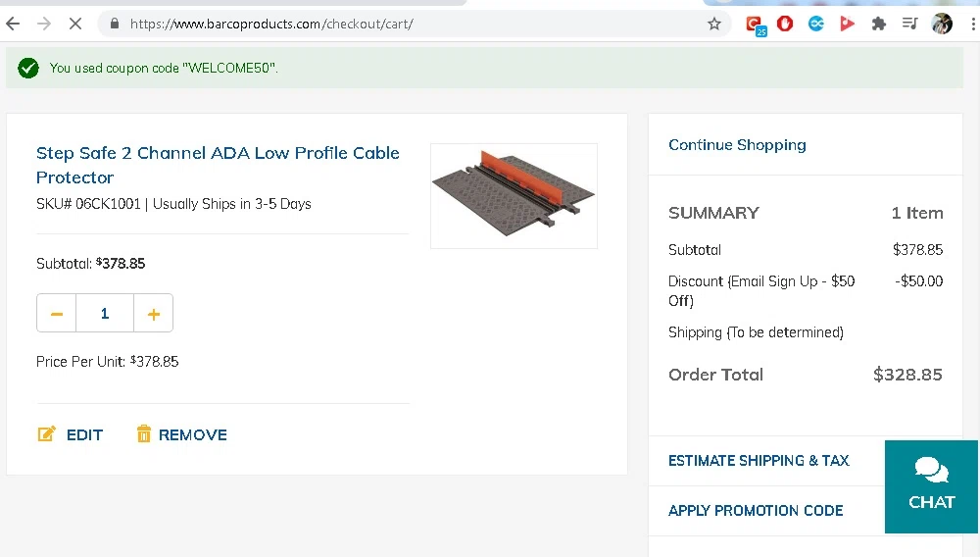Click the Continue Shopping link
The height and width of the screenshot is (557, 980).
click(737, 145)
